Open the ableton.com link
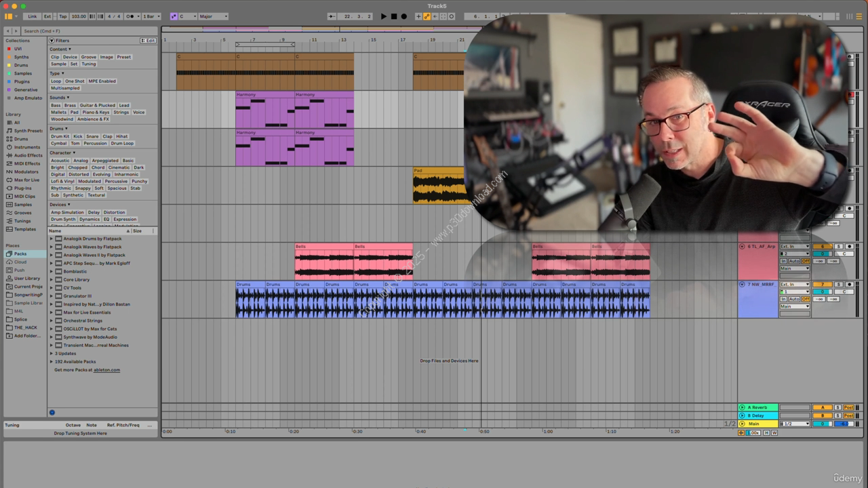Screen dimensions: 868x488 (106, 370)
